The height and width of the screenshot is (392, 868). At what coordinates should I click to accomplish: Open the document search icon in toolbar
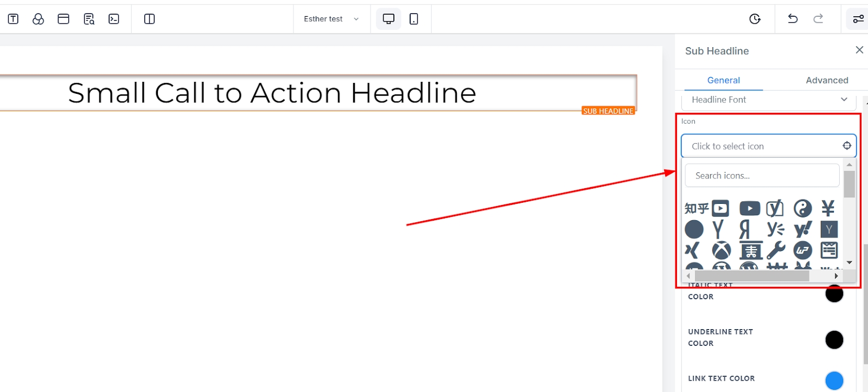pos(89,19)
